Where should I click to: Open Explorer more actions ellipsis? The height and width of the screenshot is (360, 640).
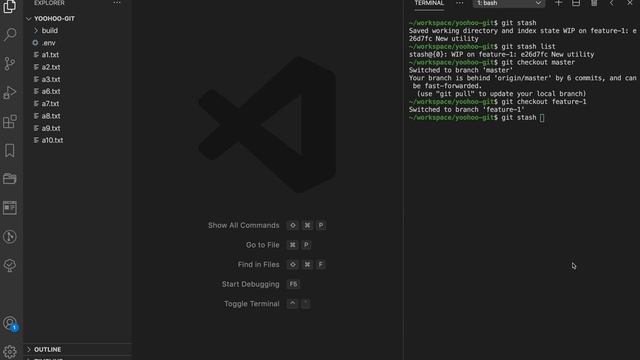pos(117,3)
